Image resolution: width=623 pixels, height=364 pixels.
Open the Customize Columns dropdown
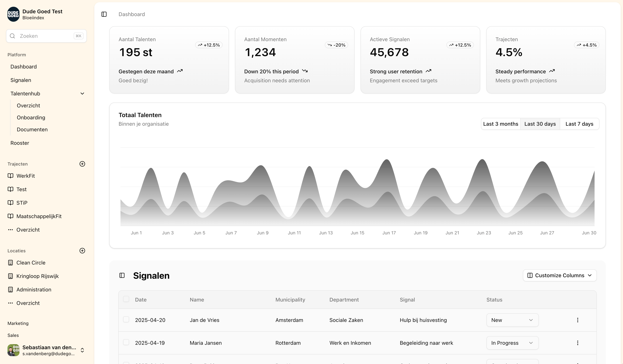(559, 275)
